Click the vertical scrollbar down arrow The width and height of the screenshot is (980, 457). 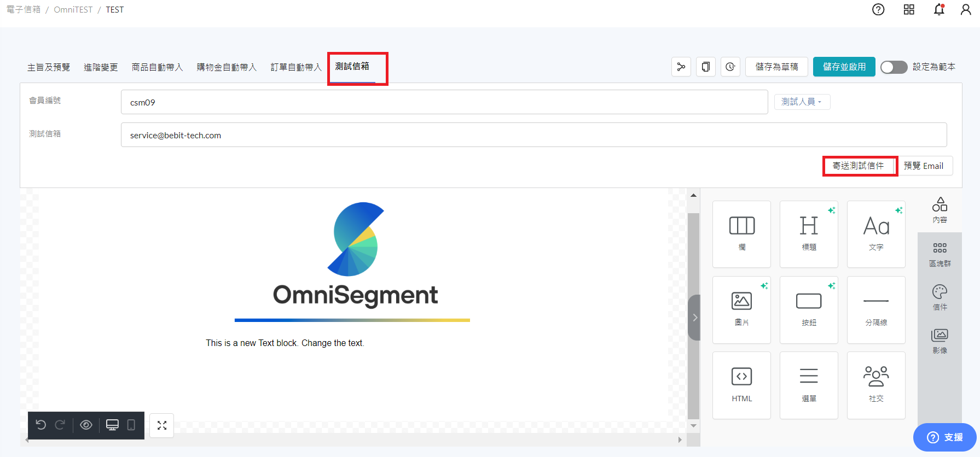[693, 426]
